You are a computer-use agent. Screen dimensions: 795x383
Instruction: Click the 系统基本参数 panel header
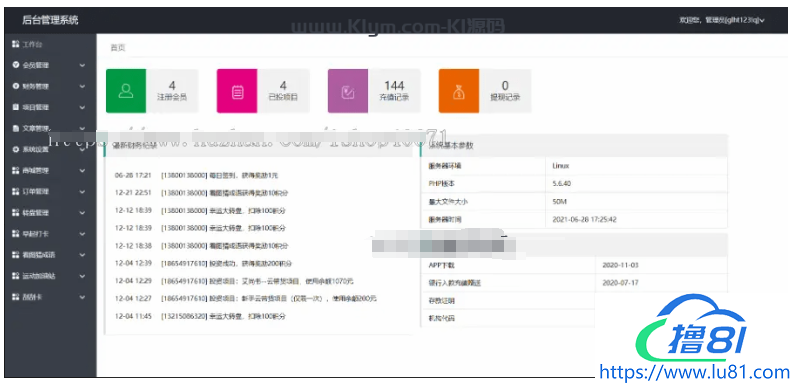574,146
